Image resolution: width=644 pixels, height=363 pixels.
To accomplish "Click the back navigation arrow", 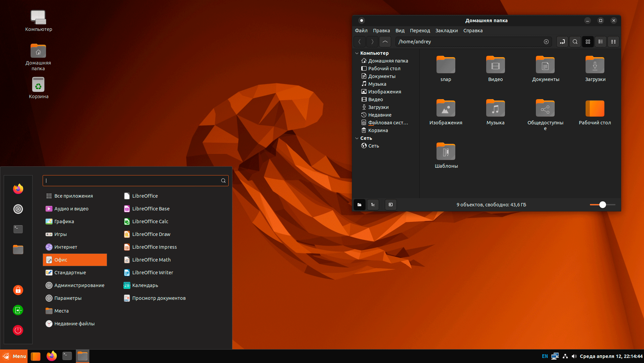I will coord(360,42).
